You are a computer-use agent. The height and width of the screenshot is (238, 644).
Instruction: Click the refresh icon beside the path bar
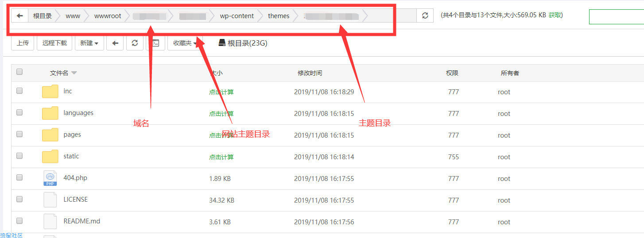point(425,15)
